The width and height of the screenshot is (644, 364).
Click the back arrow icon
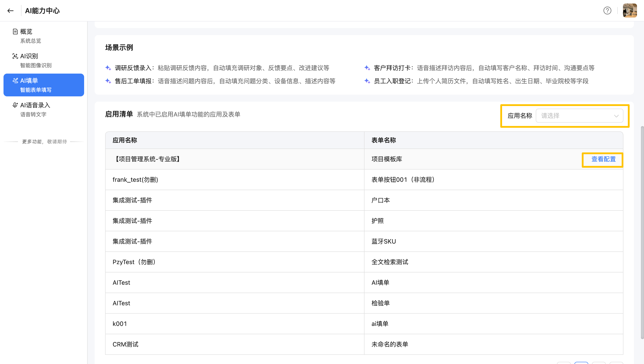tap(10, 11)
